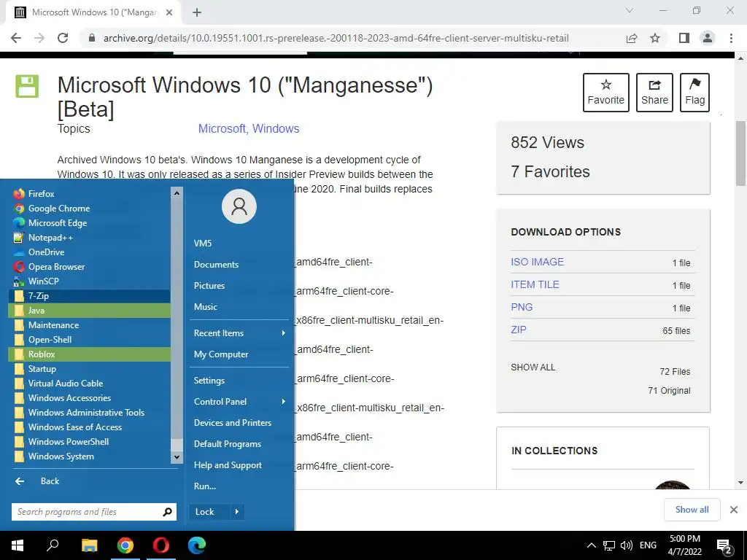Image resolution: width=747 pixels, height=560 pixels.
Task: Open Google Chrome in the programs list
Action: 90,208
